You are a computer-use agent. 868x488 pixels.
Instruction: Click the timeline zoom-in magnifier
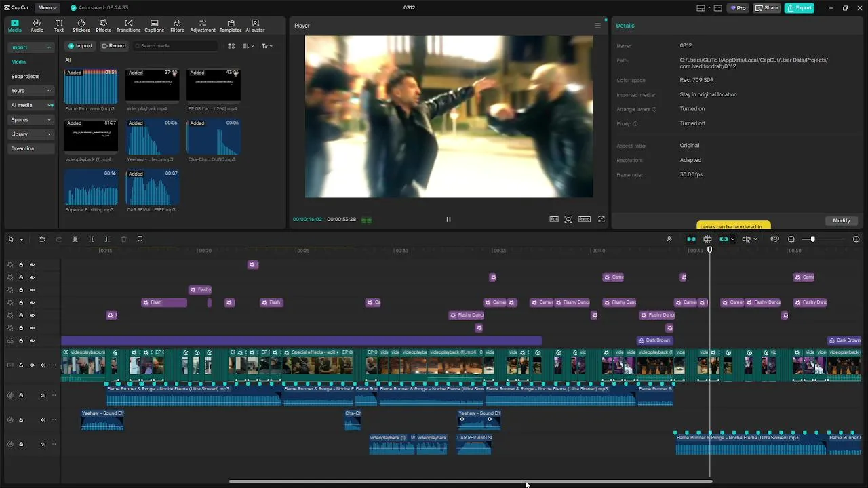pyautogui.click(x=856, y=239)
